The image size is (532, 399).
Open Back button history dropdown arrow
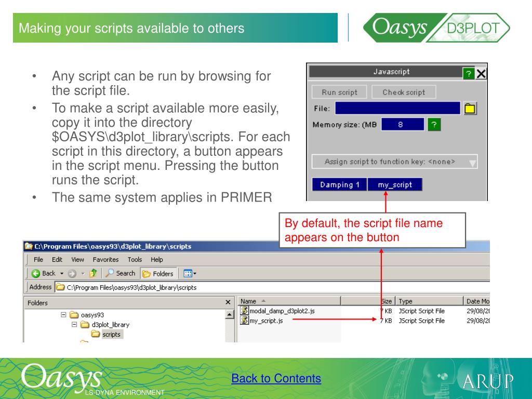[x=62, y=273]
